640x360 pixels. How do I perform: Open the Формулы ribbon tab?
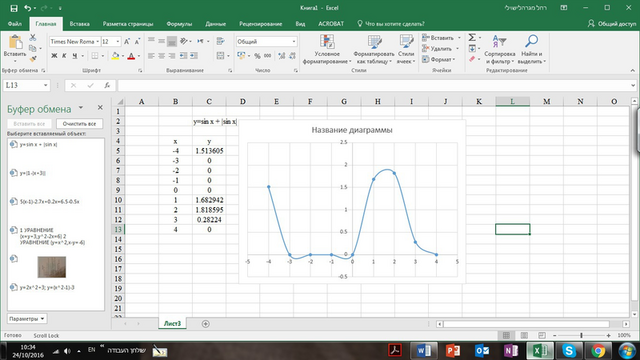click(x=179, y=24)
